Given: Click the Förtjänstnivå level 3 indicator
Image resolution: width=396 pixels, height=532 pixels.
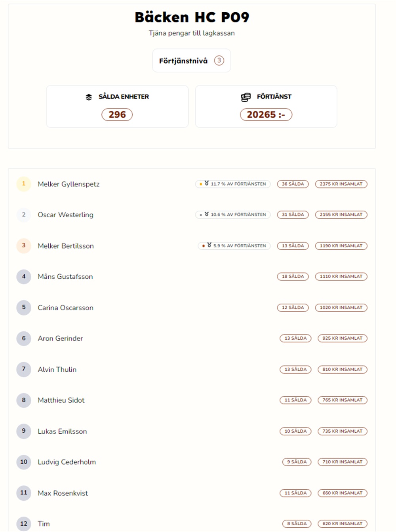Looking at the screenshot, I should [219, 61].
